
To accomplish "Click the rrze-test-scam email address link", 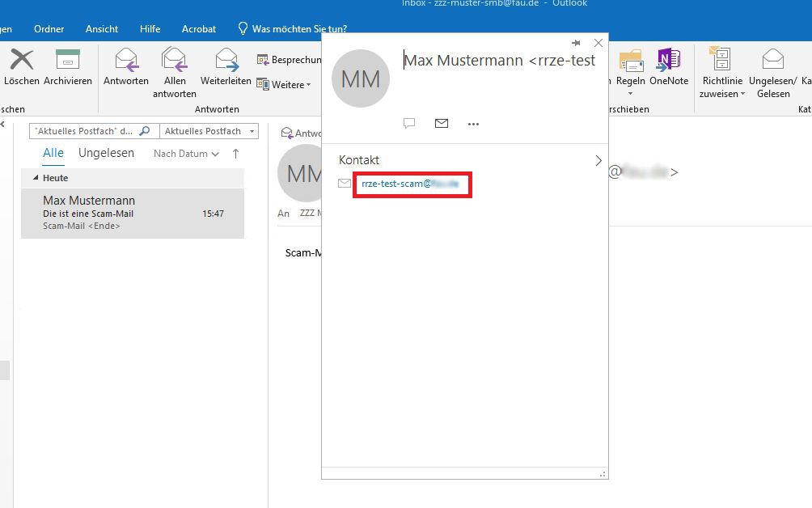I will pos(411,184).
